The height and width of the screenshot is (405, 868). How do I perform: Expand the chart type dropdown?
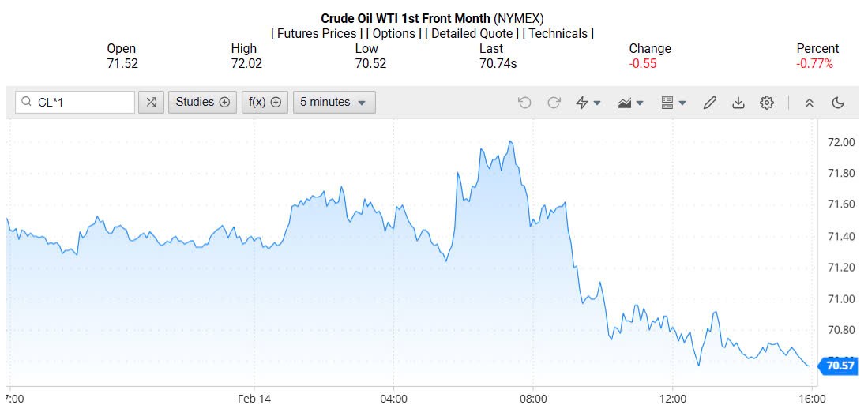[x=631, y=103]
